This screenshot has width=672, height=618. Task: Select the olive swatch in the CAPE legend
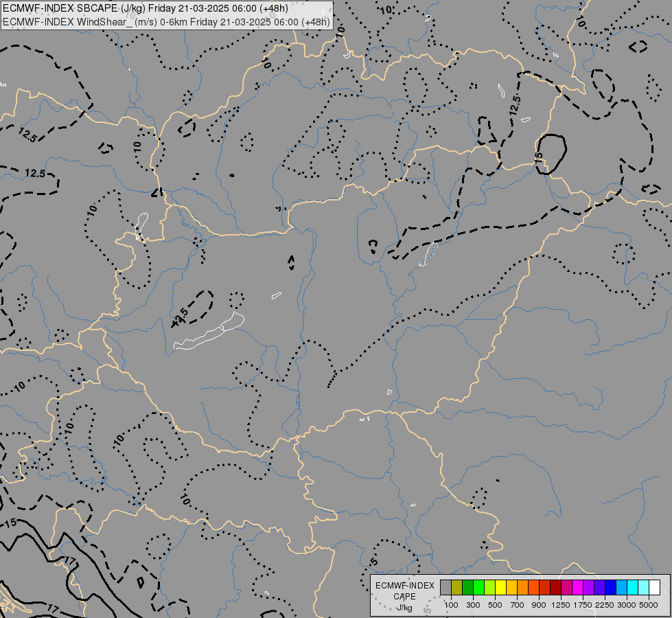coord(457,588)
